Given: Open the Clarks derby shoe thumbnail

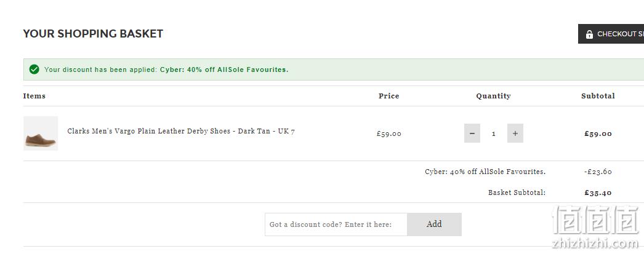Looking at the screenshot, I should [41, 133].
